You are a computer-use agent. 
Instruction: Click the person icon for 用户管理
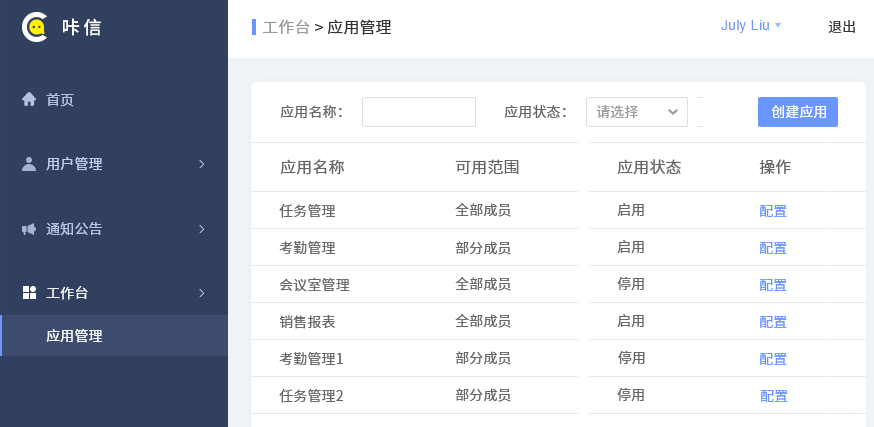29,164
